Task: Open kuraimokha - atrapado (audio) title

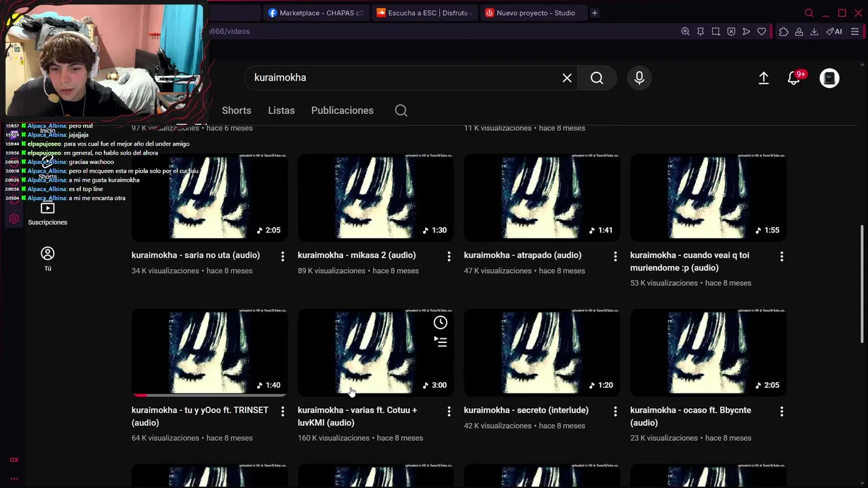Action: click(523, 256)
